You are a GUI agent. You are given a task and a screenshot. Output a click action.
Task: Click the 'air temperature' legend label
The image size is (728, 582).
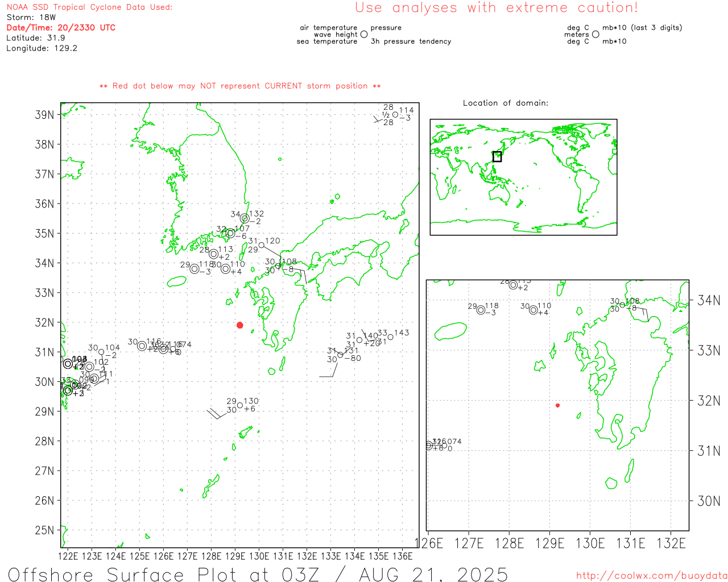(329, 28)
